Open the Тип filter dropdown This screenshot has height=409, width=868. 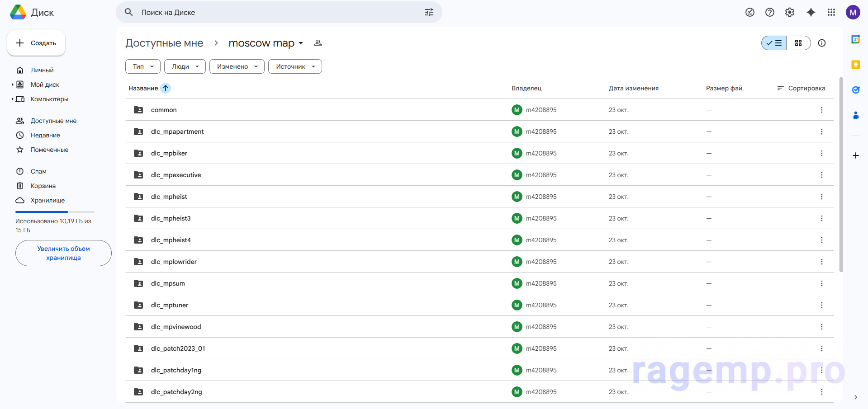pyautogui.click(x=142, y=66)
